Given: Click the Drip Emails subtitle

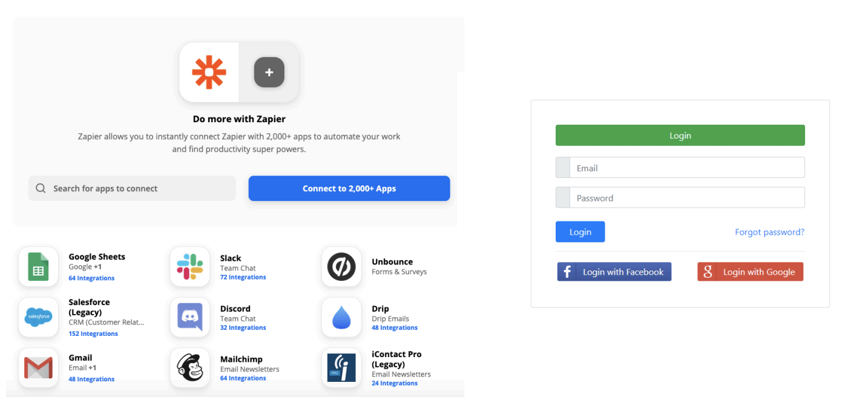Looking at the screenshot, I should [390, 318].
